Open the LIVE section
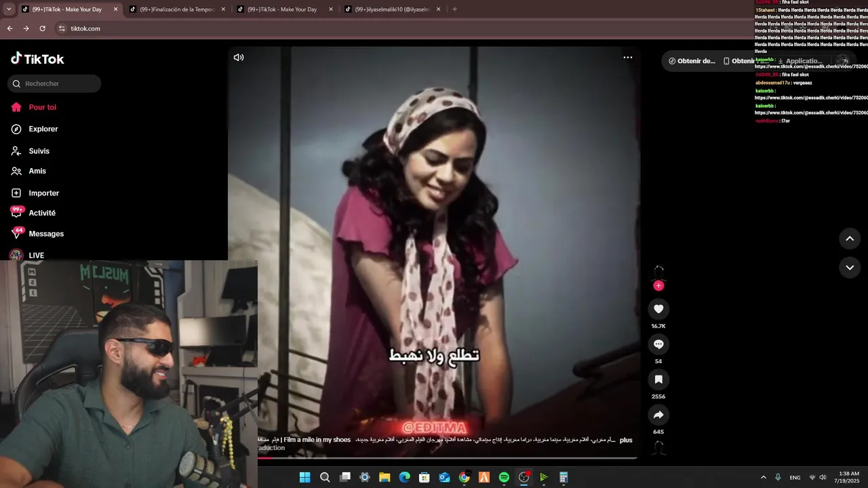 coord(36,256)
